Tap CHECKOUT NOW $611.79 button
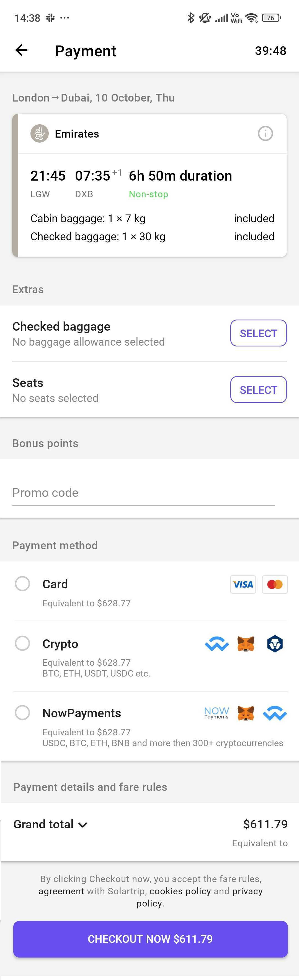The image size is (299, 980). coord(150,939)
